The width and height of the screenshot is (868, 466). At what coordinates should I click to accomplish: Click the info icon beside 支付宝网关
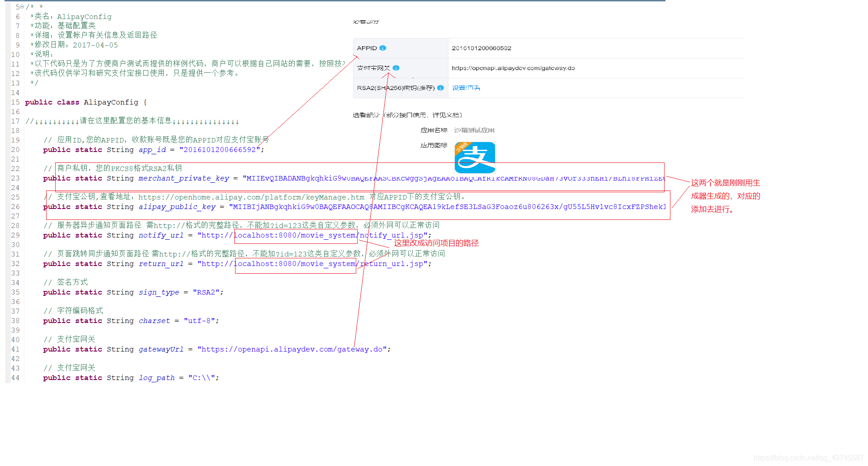click(396, 68)
